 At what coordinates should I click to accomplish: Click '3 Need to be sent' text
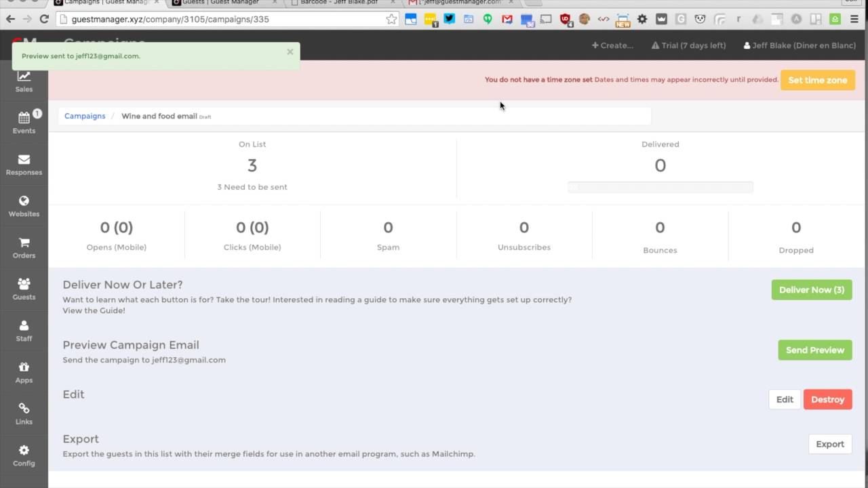tap(252, 187)
